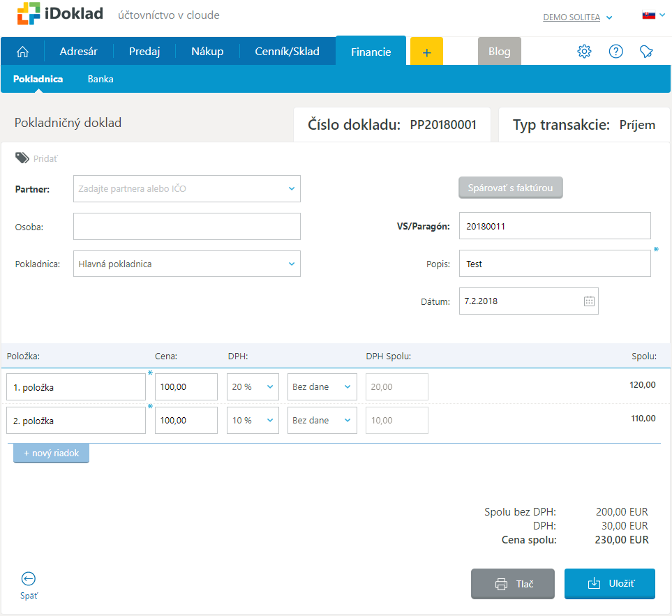Viewport: 672px width, 616px height.
Task: Add a row with + nový riadok
Action: [x=51, y=453]
